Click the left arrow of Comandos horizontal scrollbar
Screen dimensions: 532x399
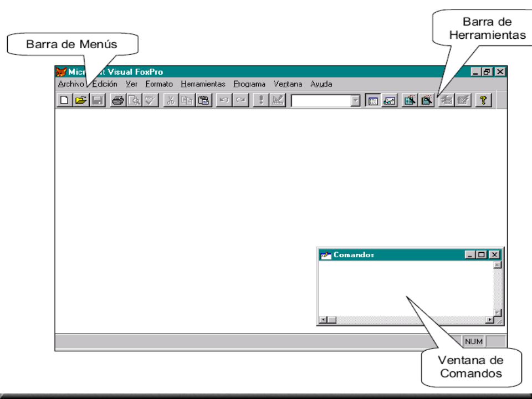pos(323,320)
